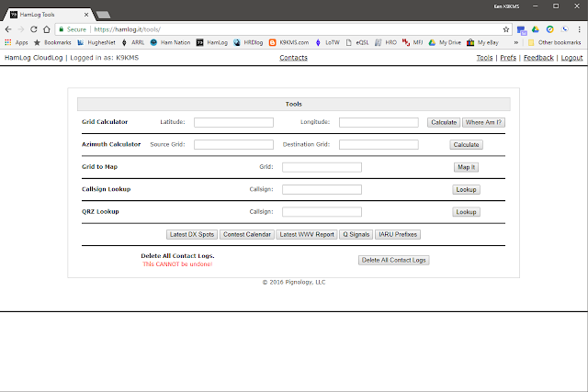Open the Ham Nation bookmark
Viewport: 588px width, 392px height.
click(x=170, y=43)
